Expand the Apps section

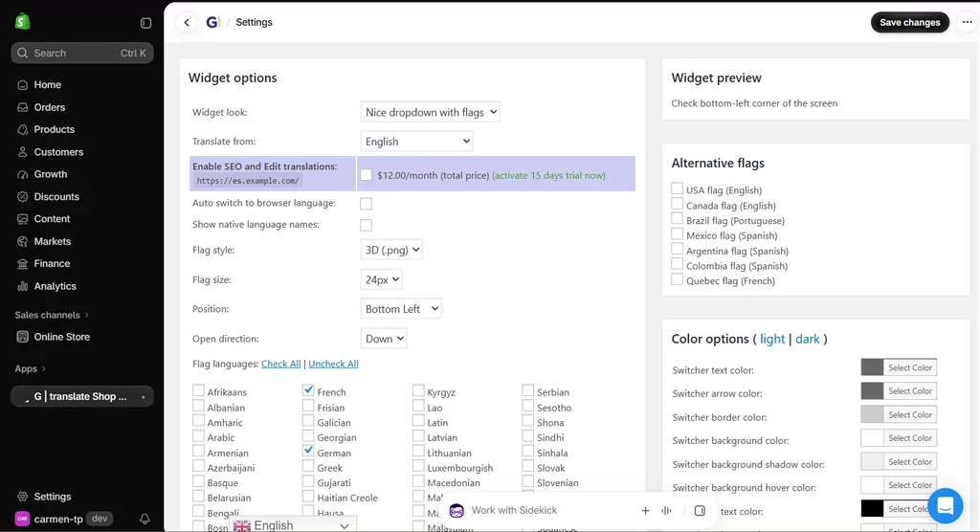pos(30,368)
